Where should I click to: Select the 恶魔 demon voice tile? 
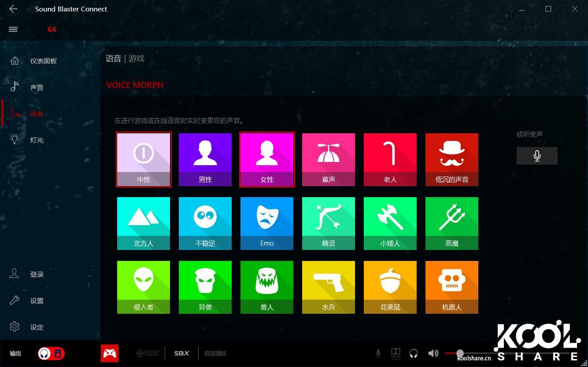point(452,224)
